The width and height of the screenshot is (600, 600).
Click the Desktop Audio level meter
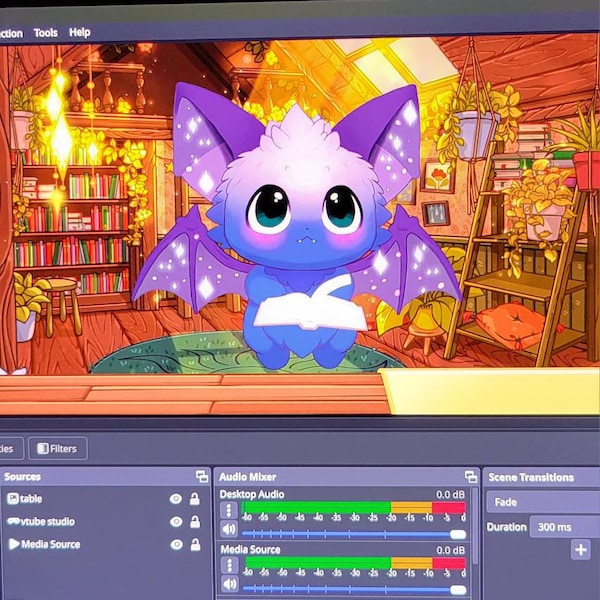354,508
